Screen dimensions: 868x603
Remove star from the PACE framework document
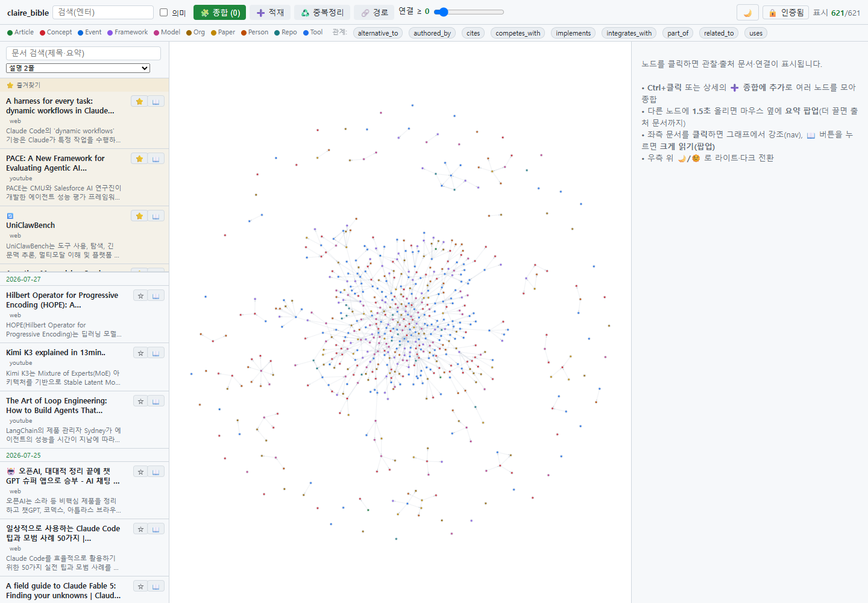click(x=139, y=159)
